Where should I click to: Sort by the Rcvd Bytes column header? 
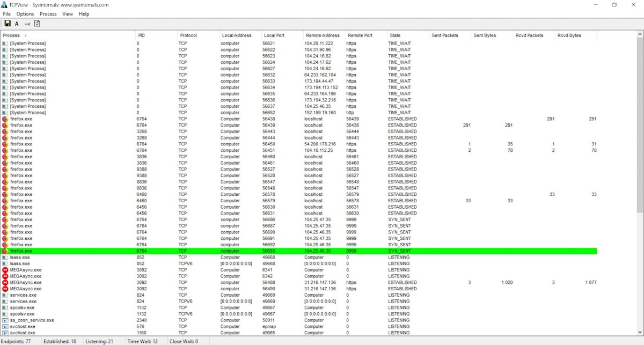point(575,35)
